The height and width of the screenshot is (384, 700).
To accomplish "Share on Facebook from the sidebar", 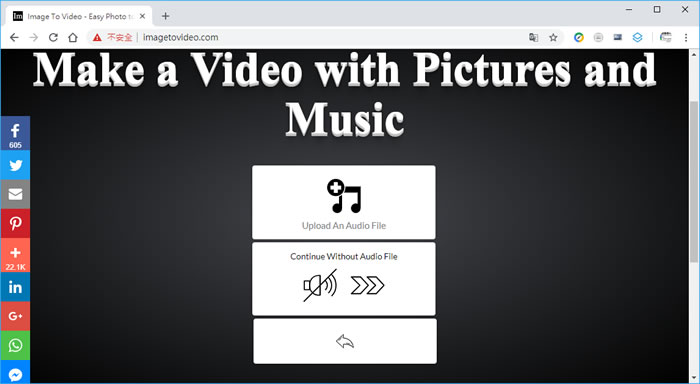I will tap(15, 134).
